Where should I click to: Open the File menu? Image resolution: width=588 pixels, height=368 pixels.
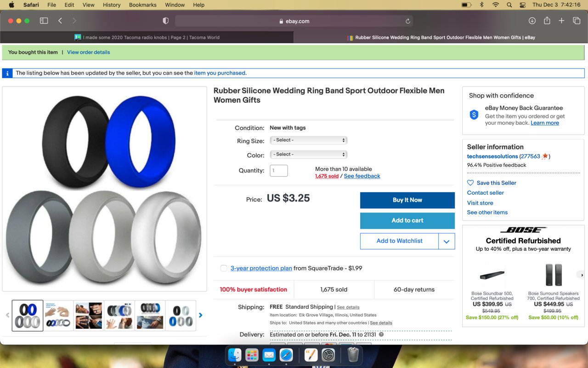click(51, 5)
